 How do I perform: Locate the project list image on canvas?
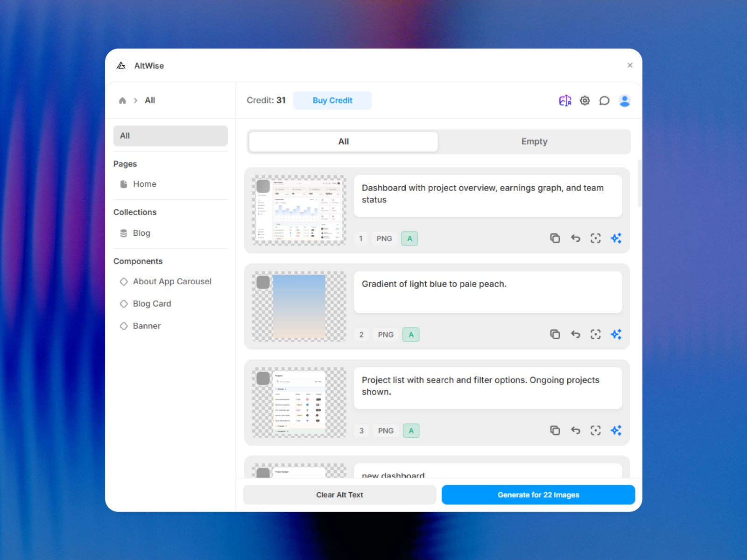(x=595, y=430)
